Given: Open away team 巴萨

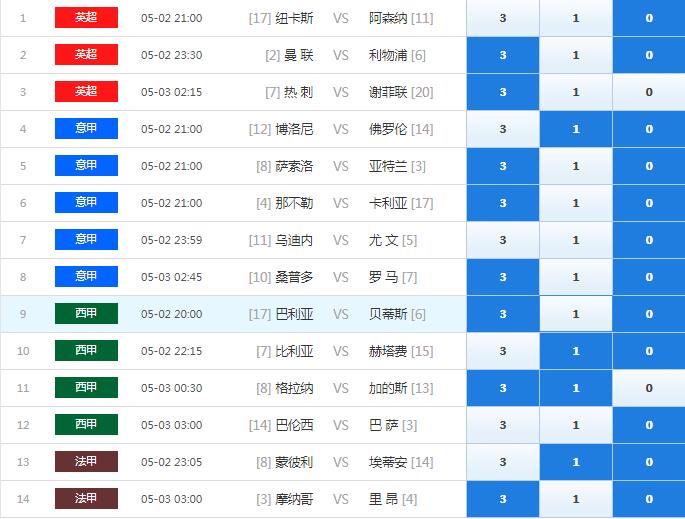Looking at the screenshot, I should point(383,425).
